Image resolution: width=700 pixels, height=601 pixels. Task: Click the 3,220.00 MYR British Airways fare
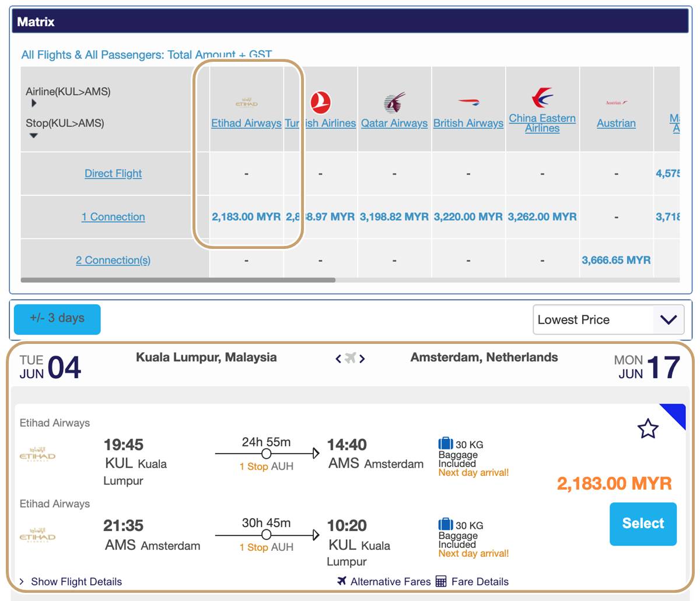click(x=468, y=217)
